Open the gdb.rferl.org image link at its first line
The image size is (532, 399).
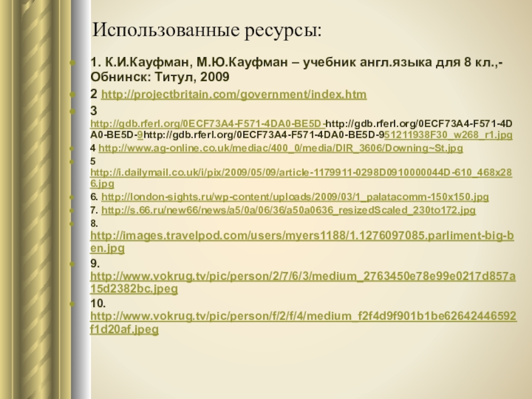207,124
